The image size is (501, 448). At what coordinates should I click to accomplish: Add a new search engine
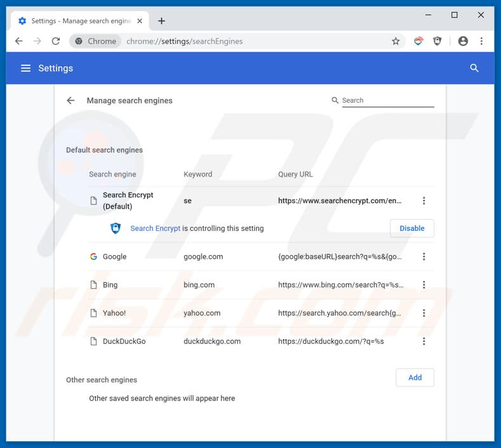415,378
